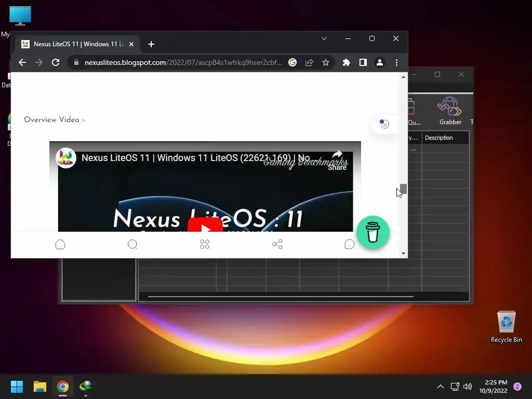View site information via the lock icon
Screen dimensions: 532x399
[76, 62]
